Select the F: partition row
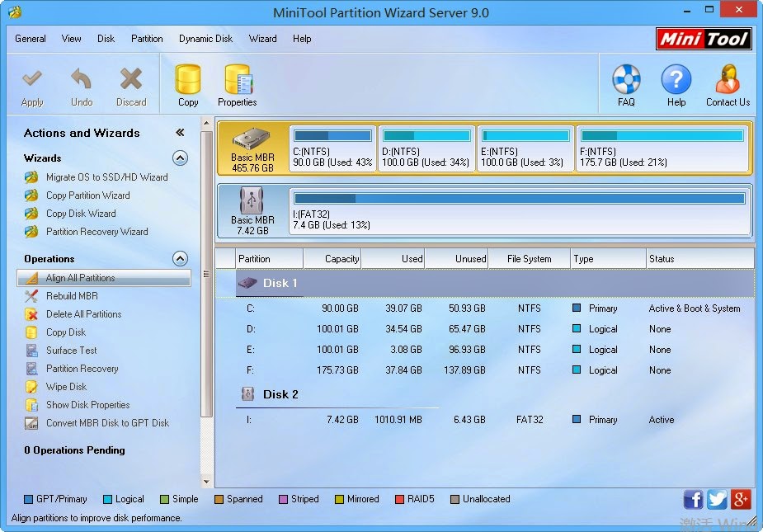 pyautogui.click(x=485, y=370)
